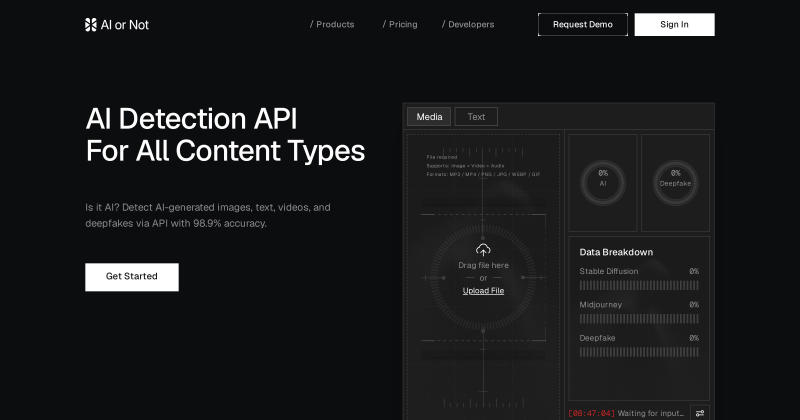Click the 0% Deepfake circular gauge
The width and height of the screenshot is (800, 420).
tap(675, 183)
